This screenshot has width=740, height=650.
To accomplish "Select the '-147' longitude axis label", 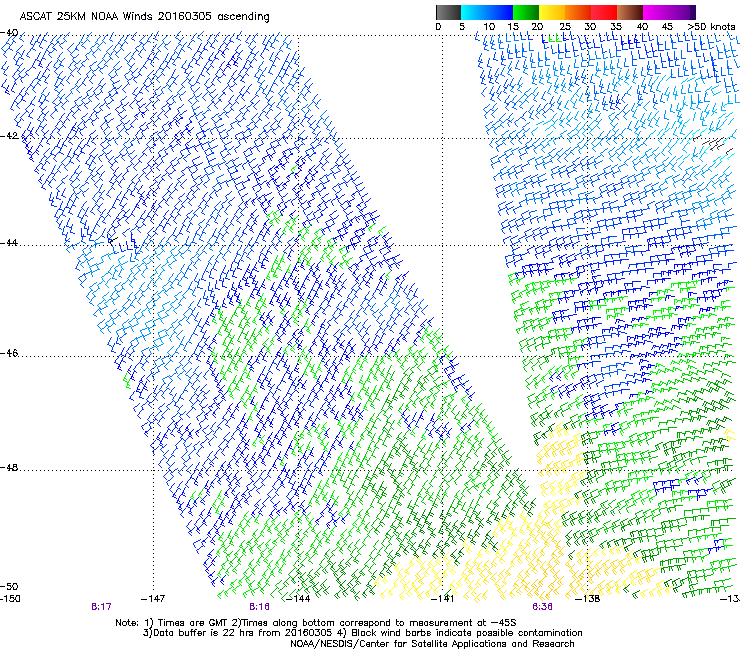I will point(153,599).
